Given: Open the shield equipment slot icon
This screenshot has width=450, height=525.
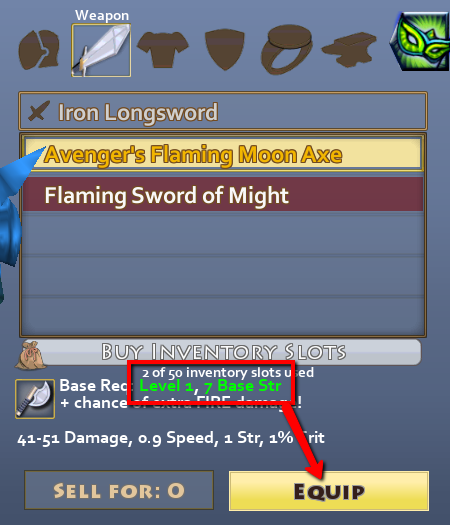Looking at the screenshot, I should (x=225, y=49).
